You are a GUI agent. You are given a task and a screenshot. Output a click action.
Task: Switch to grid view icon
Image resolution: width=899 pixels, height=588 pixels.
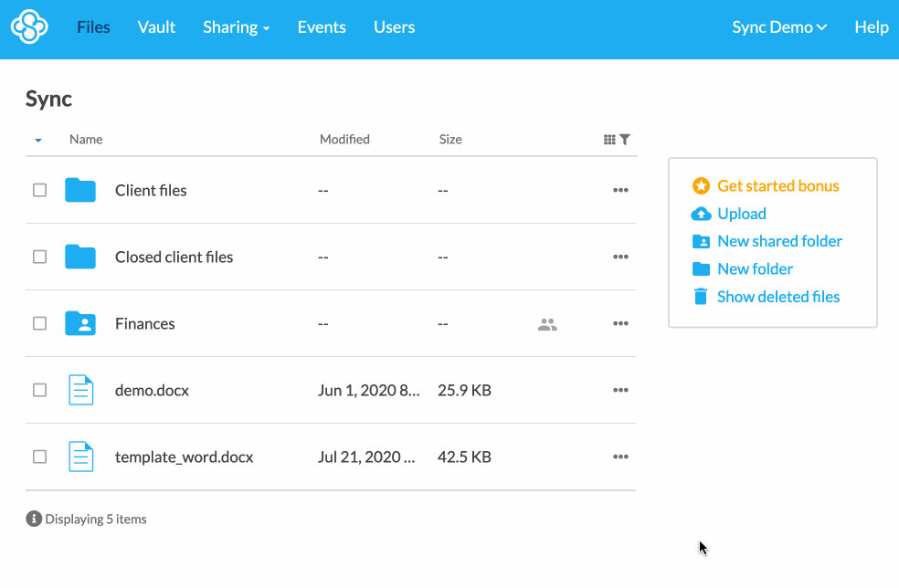609,140
